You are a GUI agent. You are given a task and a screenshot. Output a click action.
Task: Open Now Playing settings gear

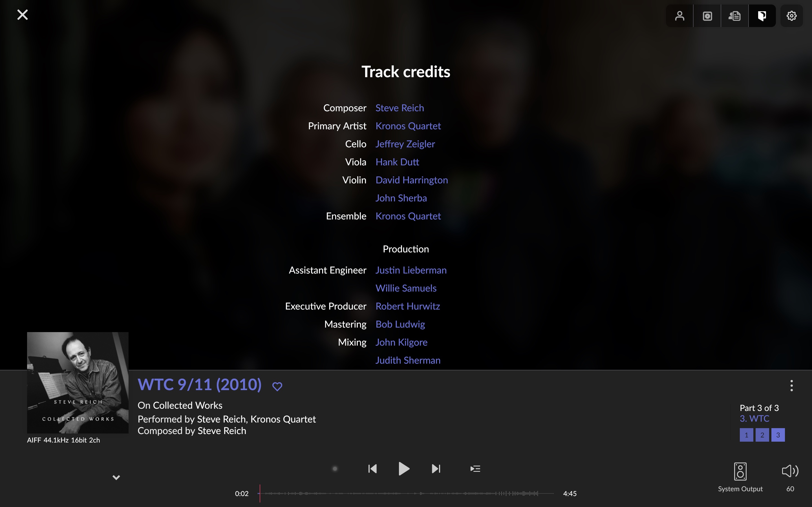(x=791, y=16)
